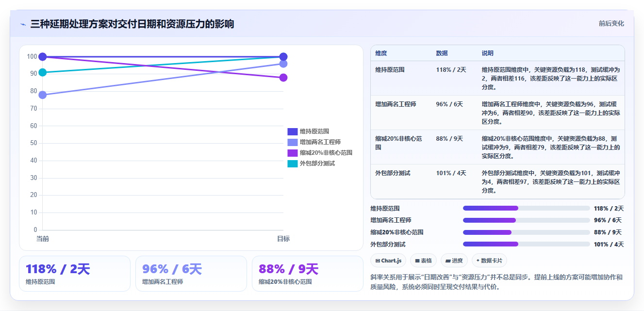Click 维持原范围 legend label text
Screen dimensions: 644x311
pyautogui.click(x=314, y=131)
